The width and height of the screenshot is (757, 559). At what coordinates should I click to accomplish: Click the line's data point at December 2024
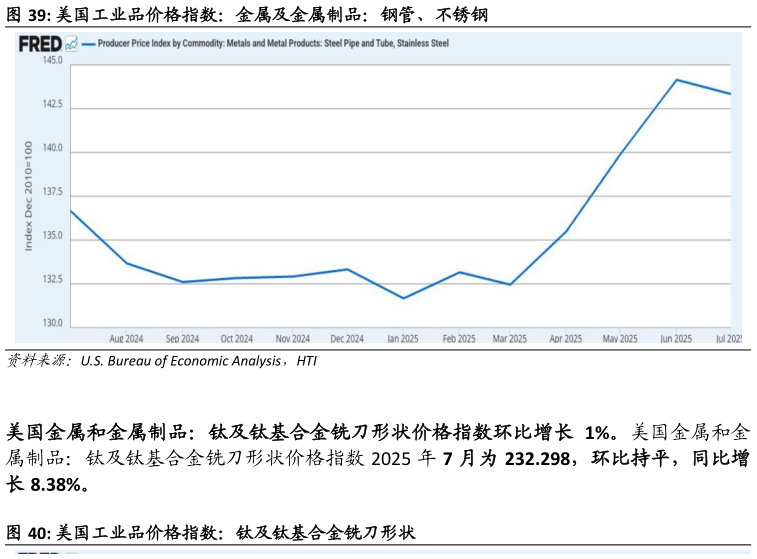[347, 269]
